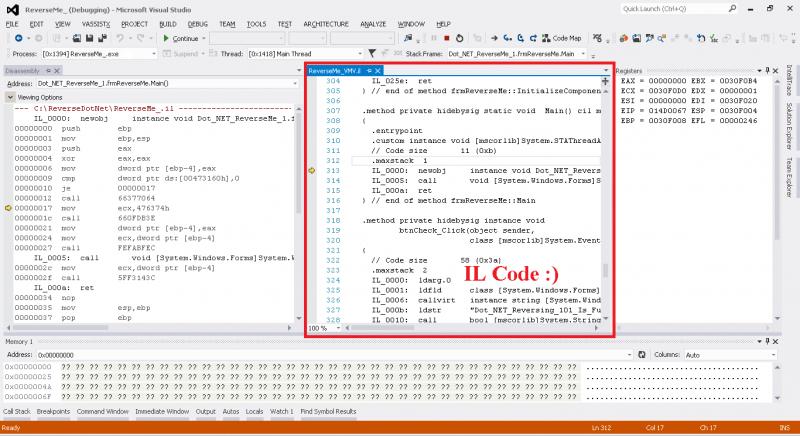
Task: Open the TOOLS menu
Action: [256, 24]
